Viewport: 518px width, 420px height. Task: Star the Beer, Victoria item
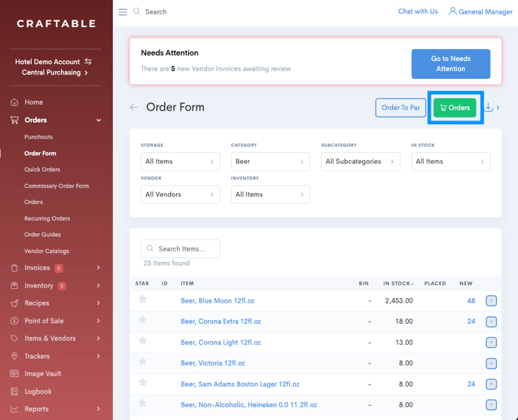143,361
